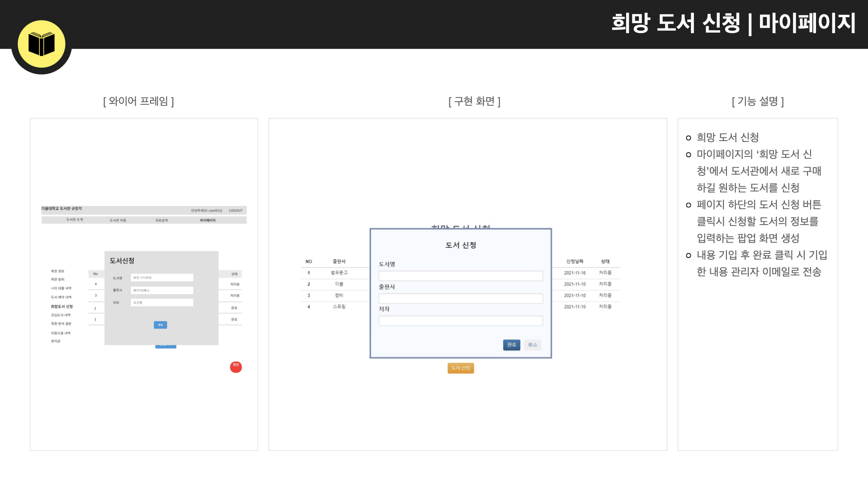The height and width of the screenshot is (488, 868).
Task: Click the empty 저자 input in implemented popup
Action: (461, 321)
